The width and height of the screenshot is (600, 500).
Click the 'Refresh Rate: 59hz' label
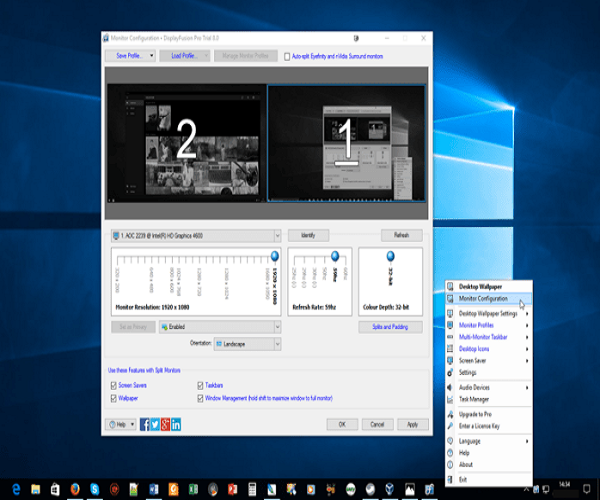click(x=314, y=307)
